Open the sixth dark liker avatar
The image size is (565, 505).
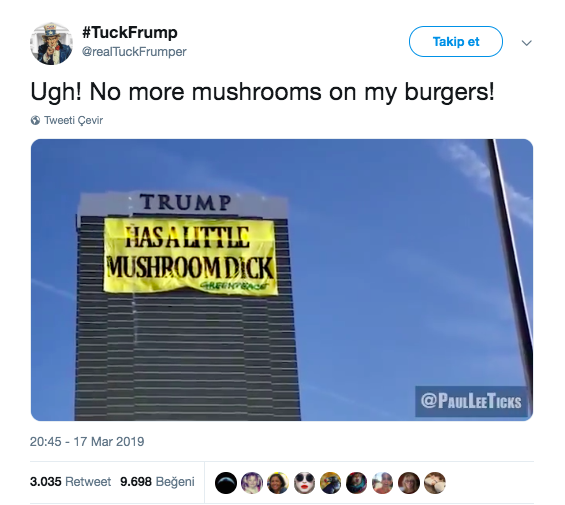click(356, 483)
